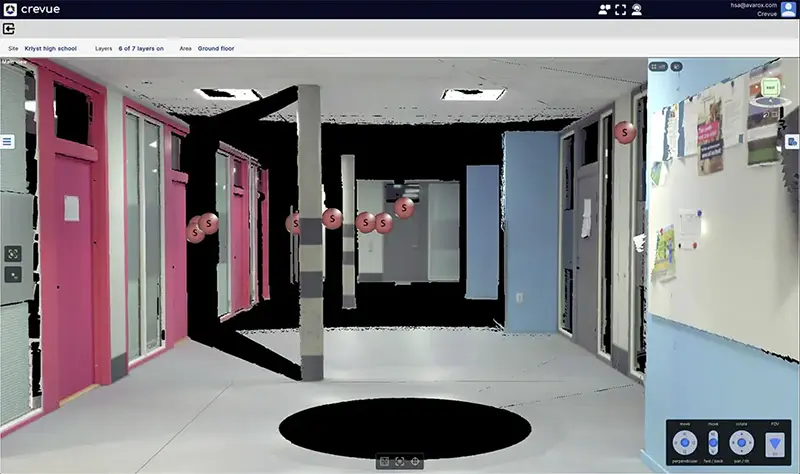This screenshot has height=474, width=800.
Task: Click the center target icon in bottom toolbar
Action: pyautogui.click(x=399, y=462)
